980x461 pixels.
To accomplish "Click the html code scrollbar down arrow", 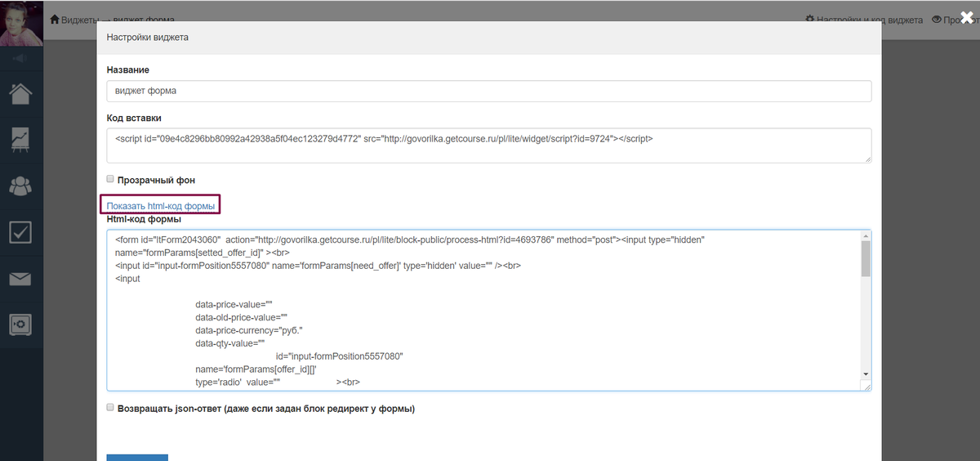I will click(866, 374).
